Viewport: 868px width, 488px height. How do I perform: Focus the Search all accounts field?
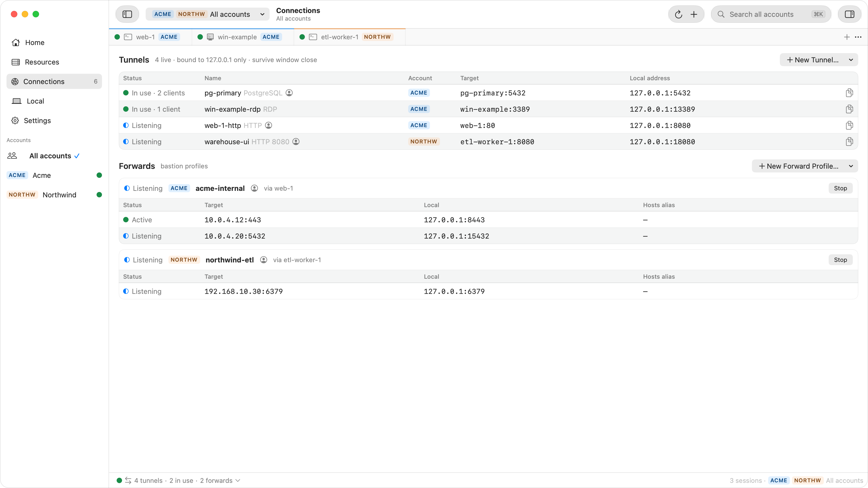pyautogui.click(x=771, y=14)
